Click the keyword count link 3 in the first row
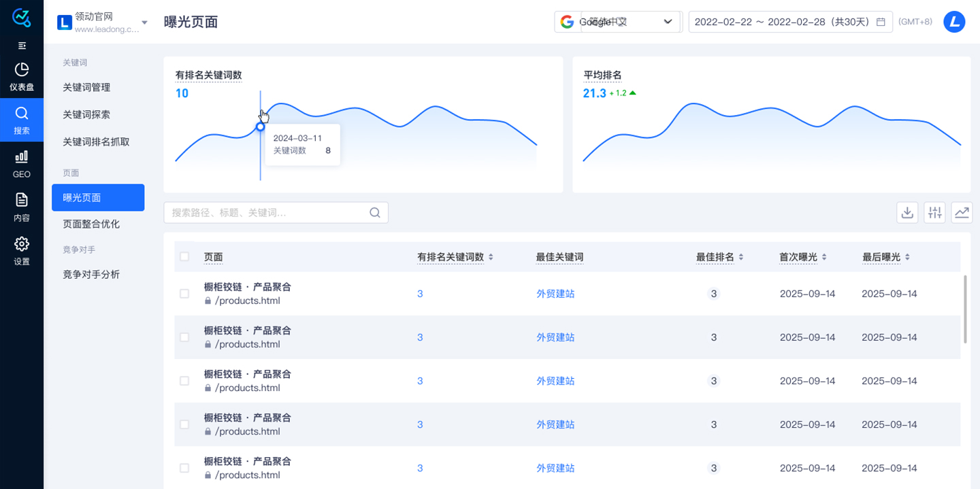This screenshot has height=489, width=980. [420, 294]
